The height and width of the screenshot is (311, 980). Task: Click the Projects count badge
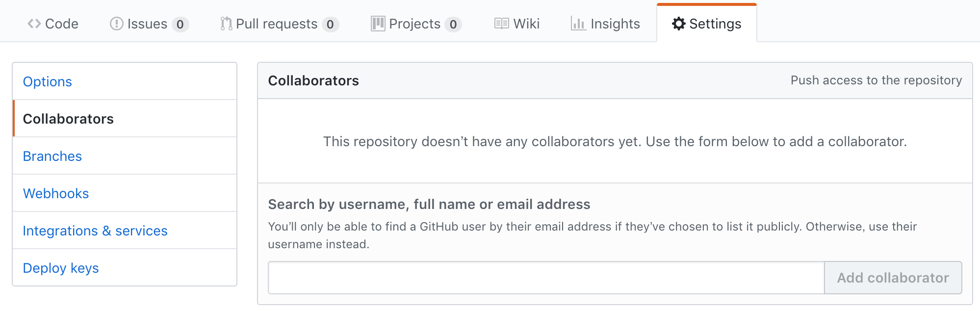[453, 24]
